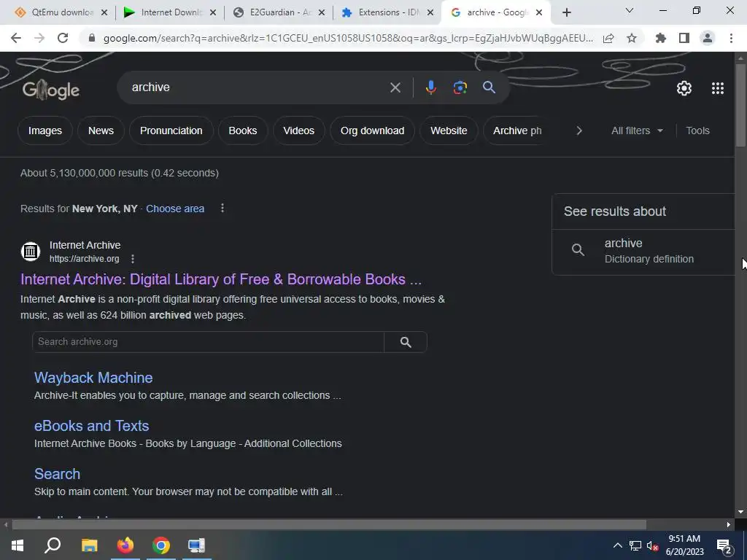The image size is (747, 560).
Task: Open the notification center icon
Action: (724, 546)
